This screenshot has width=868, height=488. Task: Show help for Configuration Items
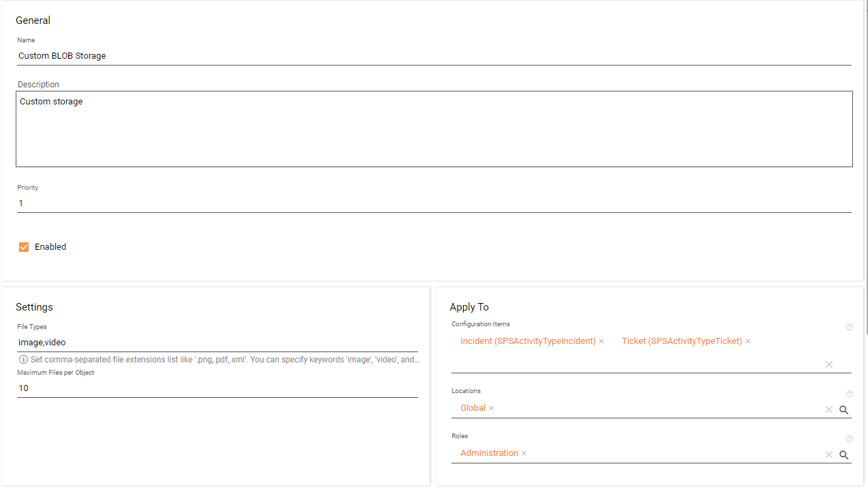850,327
